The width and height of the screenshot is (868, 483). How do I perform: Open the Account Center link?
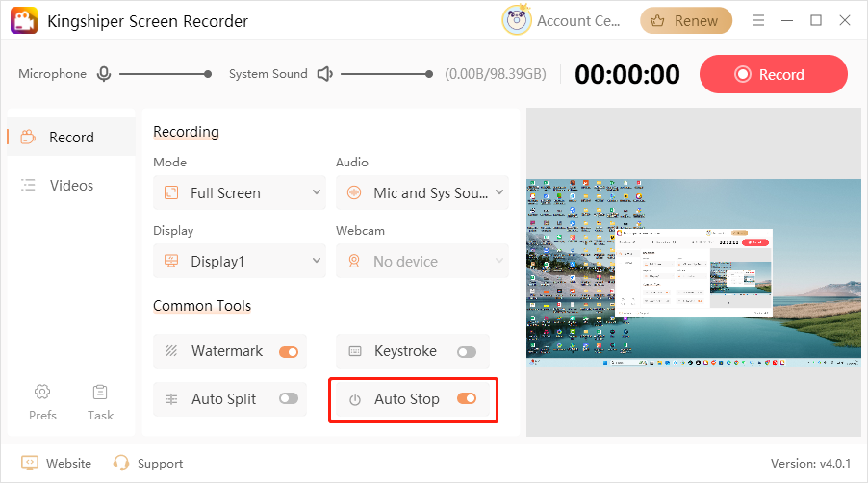coord(578,21)
